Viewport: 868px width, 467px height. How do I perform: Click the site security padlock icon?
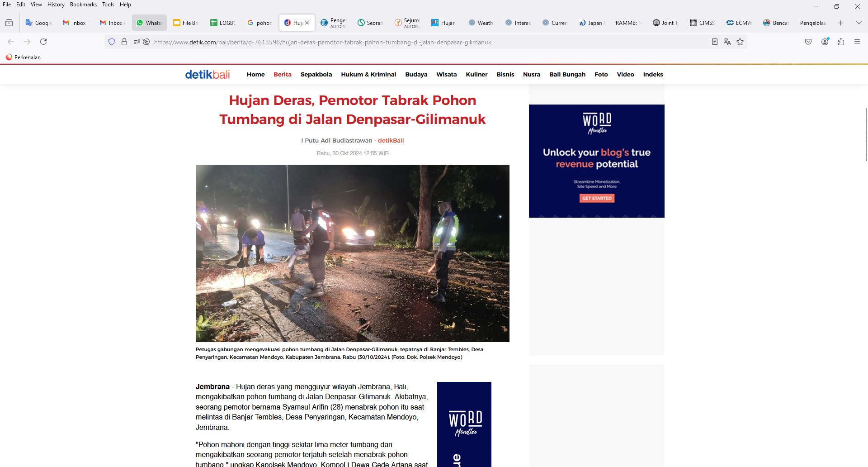point(124,42)
